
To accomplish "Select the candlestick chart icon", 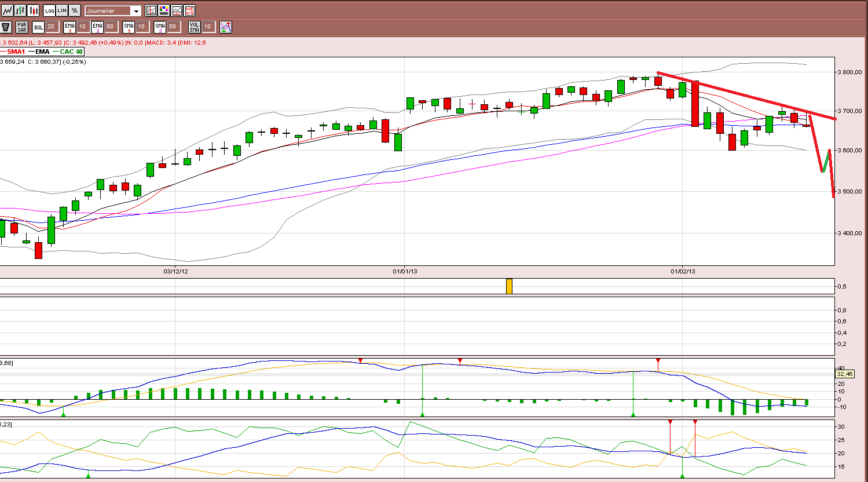I will point(33,10).
